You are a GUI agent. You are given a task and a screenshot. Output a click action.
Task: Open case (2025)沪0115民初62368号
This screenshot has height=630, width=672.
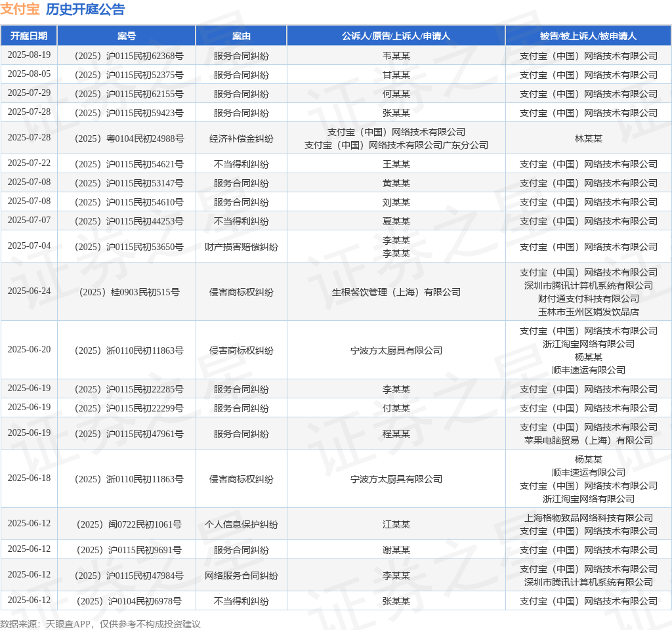click(x=127, y=56)
